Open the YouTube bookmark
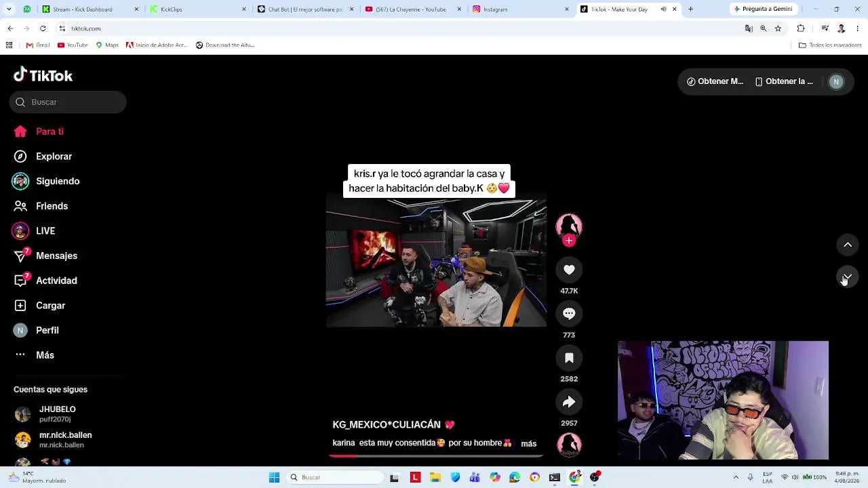The height and width of the screenshot is (488, 868). coord(73,45)
